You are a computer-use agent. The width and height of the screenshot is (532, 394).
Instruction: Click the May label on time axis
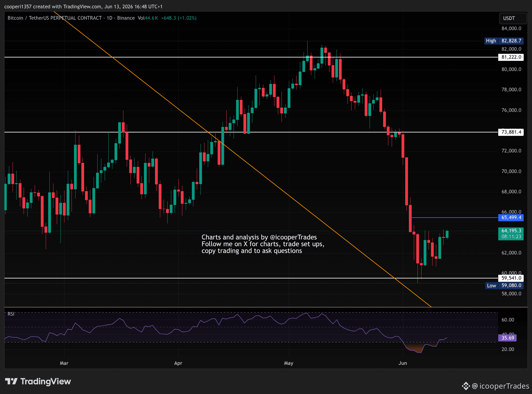(289, 363)
